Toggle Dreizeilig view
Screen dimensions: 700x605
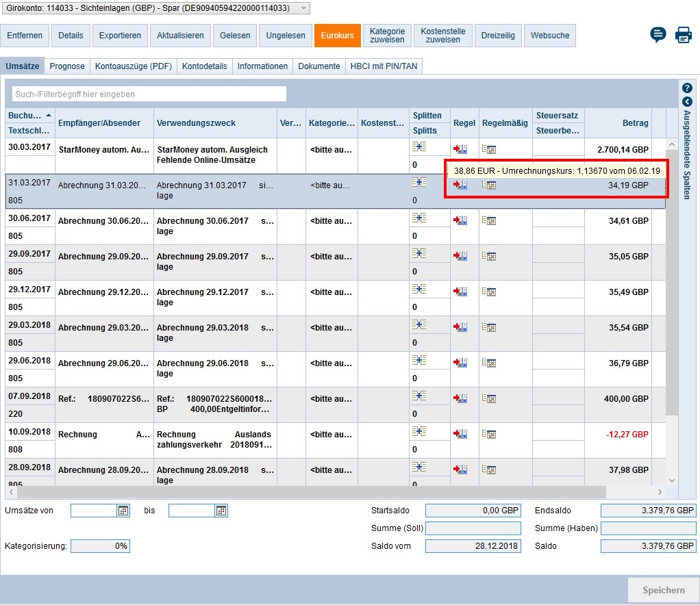coord(498,36)
